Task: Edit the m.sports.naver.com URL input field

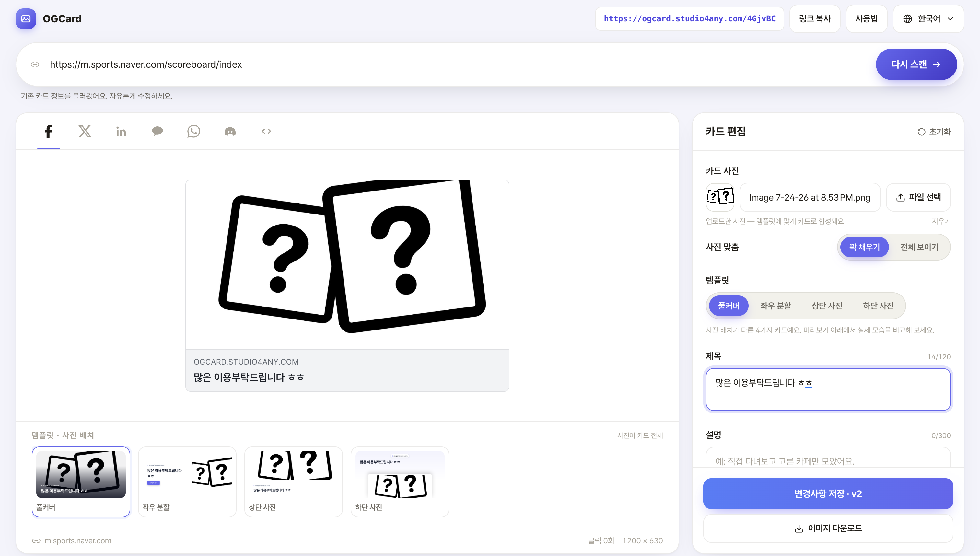Action: pos(458,64)
